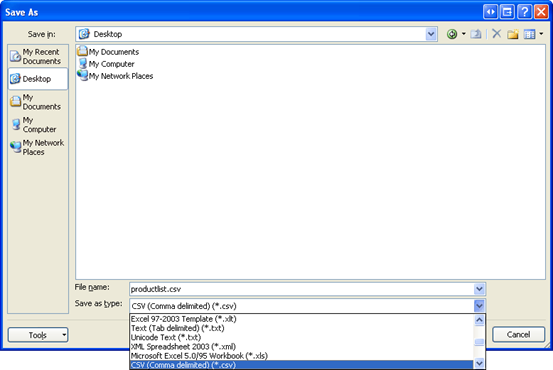Screen dimensions: 553x370
Task: Click the Help question mark title button
Action: tap(524, 12)
